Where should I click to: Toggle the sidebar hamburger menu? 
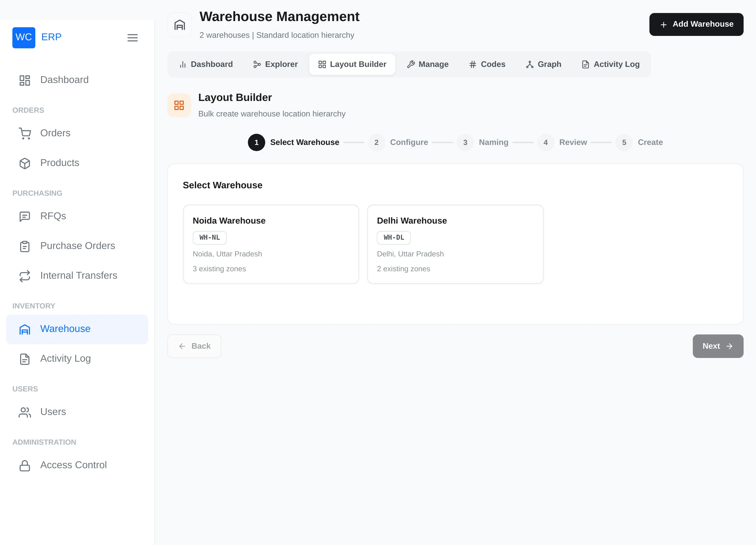[x=132, y=38]
